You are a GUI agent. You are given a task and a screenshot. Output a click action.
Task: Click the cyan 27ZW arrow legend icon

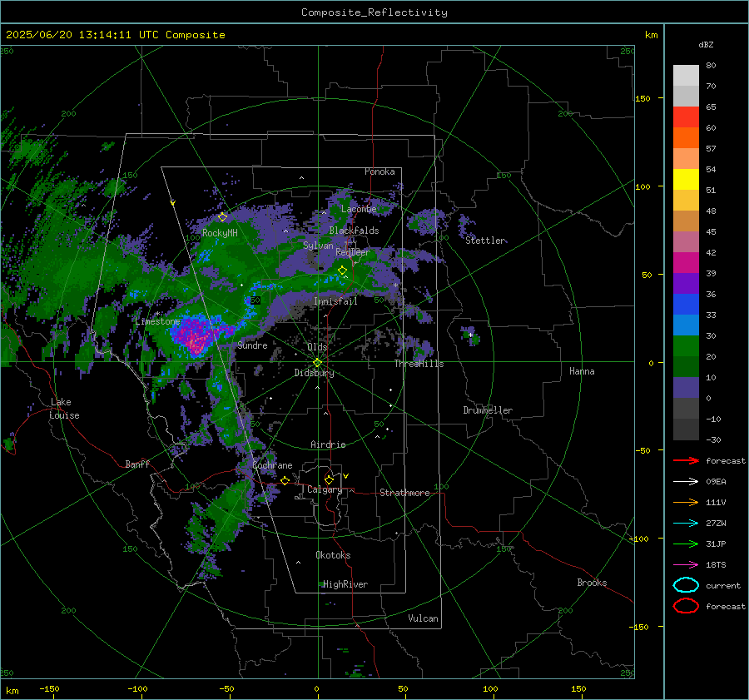[x=686, y=524]
